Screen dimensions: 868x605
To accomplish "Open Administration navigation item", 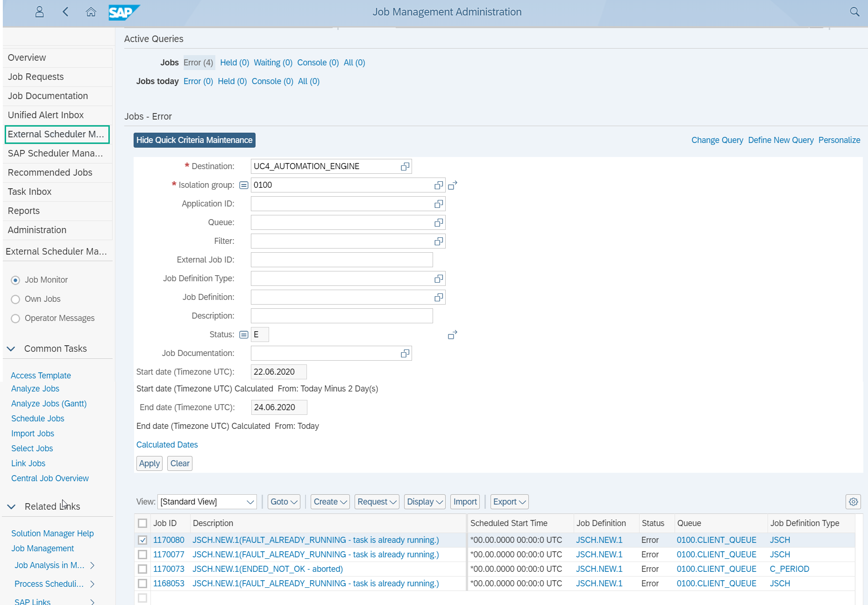I will point(58,230).
